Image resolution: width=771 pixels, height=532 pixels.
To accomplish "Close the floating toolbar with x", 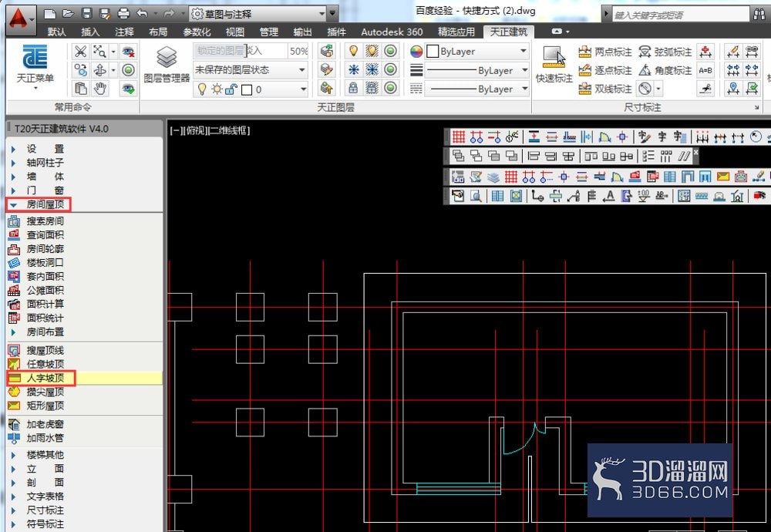I will [695, 152].
